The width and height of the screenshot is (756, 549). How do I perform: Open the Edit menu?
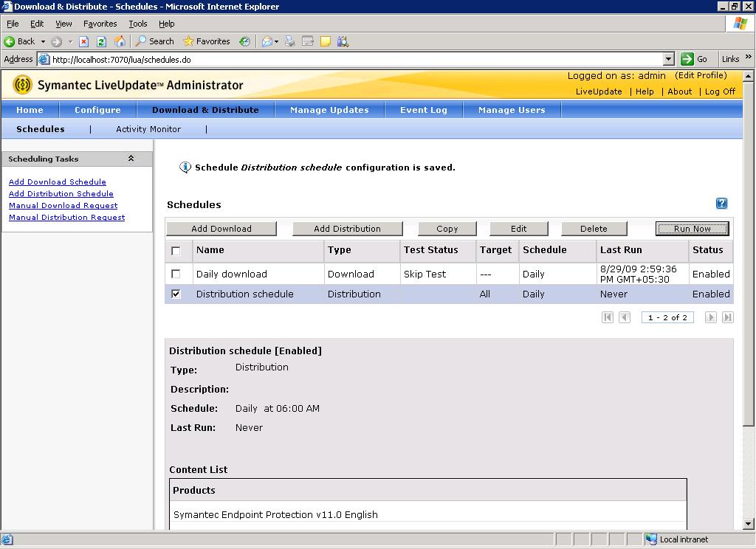click(x=37, y=24)
